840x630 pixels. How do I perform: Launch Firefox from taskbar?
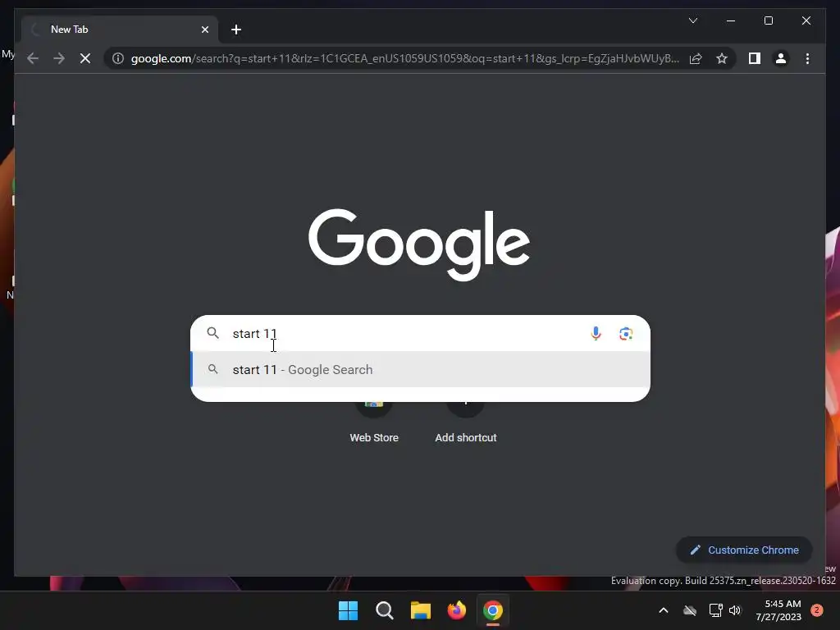pyautogui.click(x=456, y=610)
